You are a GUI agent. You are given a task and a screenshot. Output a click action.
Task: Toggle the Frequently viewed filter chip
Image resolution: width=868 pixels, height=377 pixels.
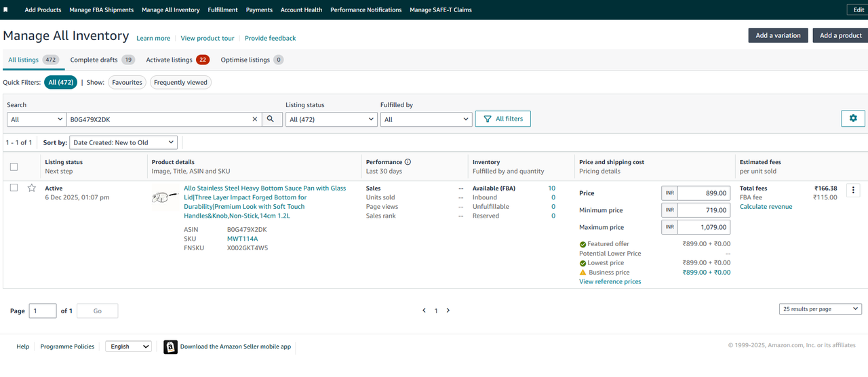point(180,82)
